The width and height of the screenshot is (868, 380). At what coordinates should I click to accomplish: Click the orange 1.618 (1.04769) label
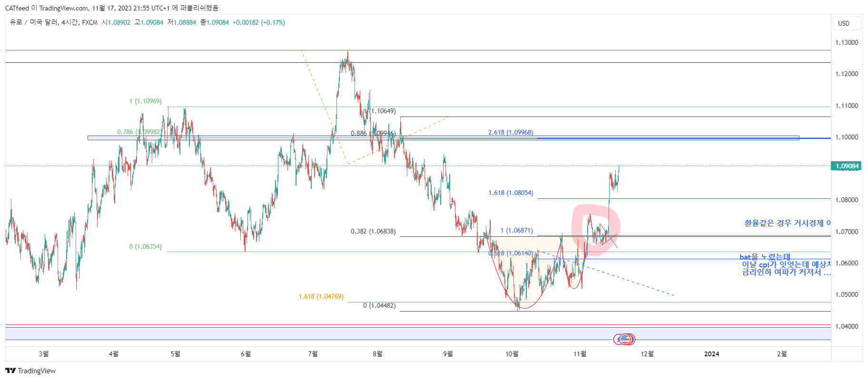(x=321, y=296)
